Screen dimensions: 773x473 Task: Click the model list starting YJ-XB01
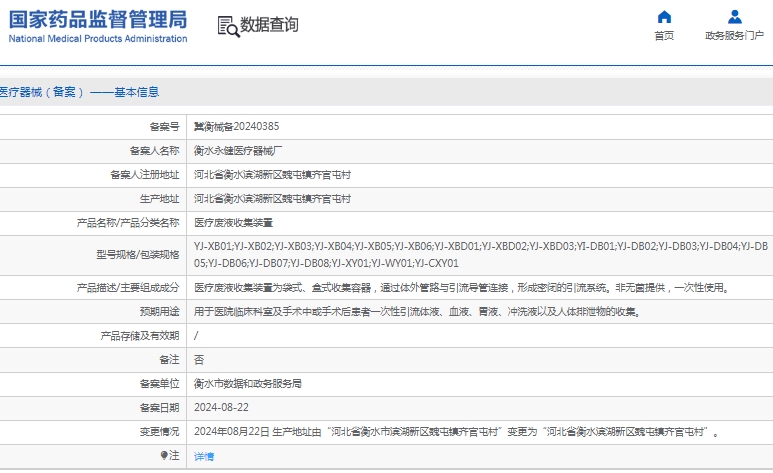(481, 255)
